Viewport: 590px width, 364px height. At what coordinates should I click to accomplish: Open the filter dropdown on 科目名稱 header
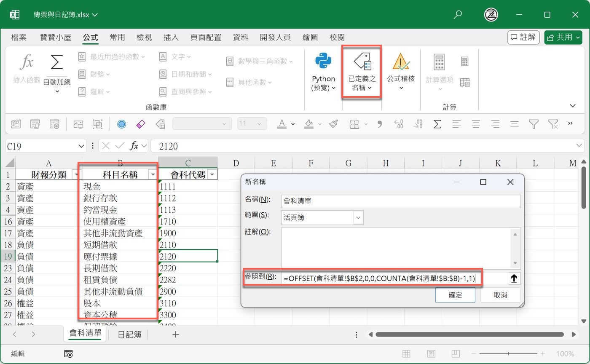click(x=153, y=174)
